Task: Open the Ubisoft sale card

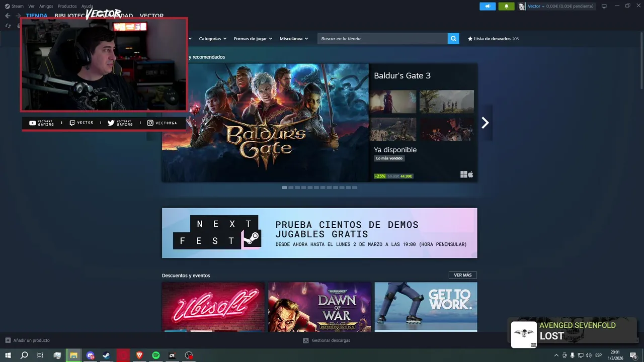Action: coord(213,307)
